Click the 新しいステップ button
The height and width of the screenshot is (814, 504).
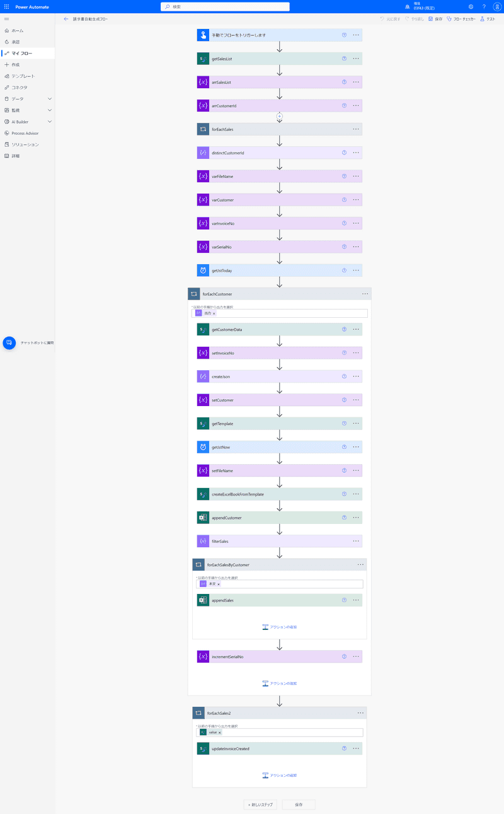tap(260, 805)
